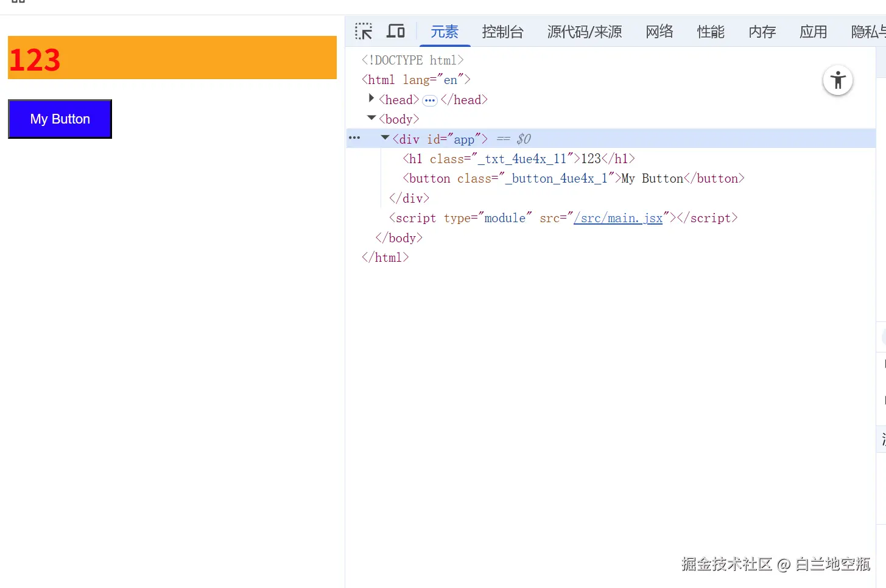
Task: Expand the head element arrow
Action: point(371,98)
